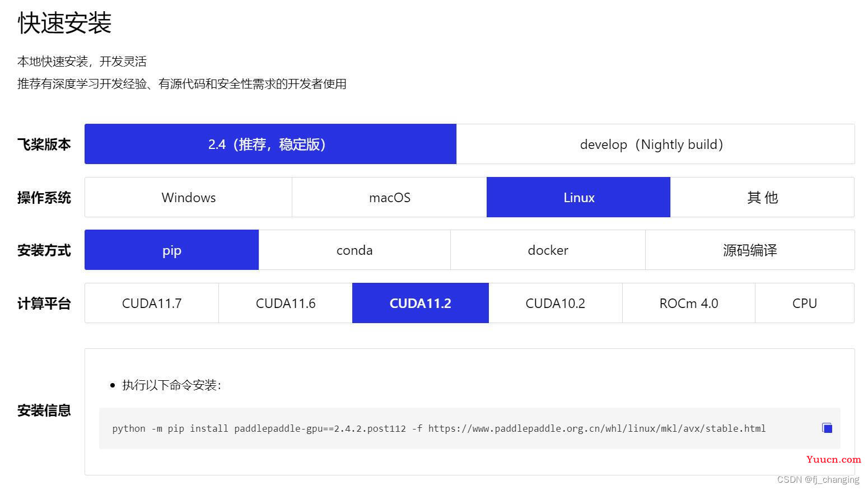Select CUDA11.6 compute platform
The image size is (868, 490).
point(286,303)
